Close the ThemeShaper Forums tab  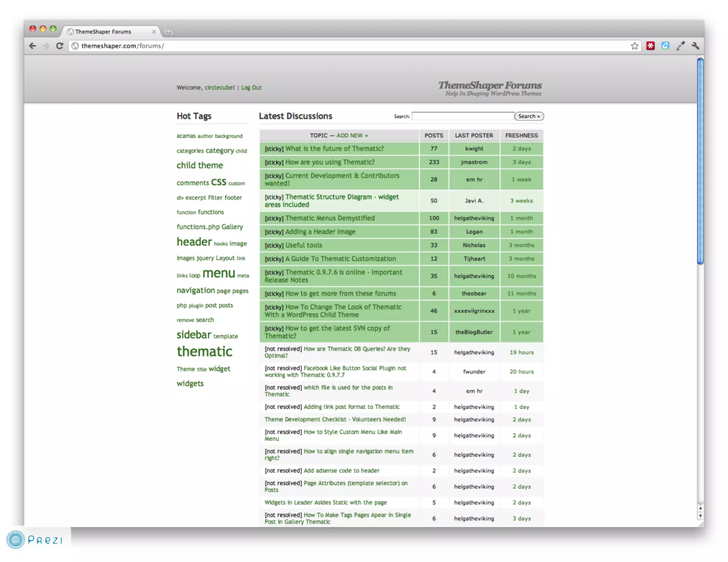tap(154, 32)
